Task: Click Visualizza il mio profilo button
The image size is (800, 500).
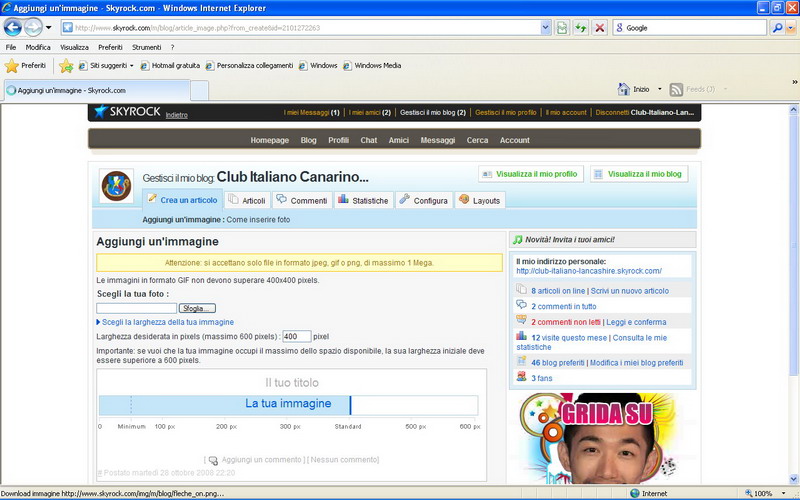Action: point(531,174)
